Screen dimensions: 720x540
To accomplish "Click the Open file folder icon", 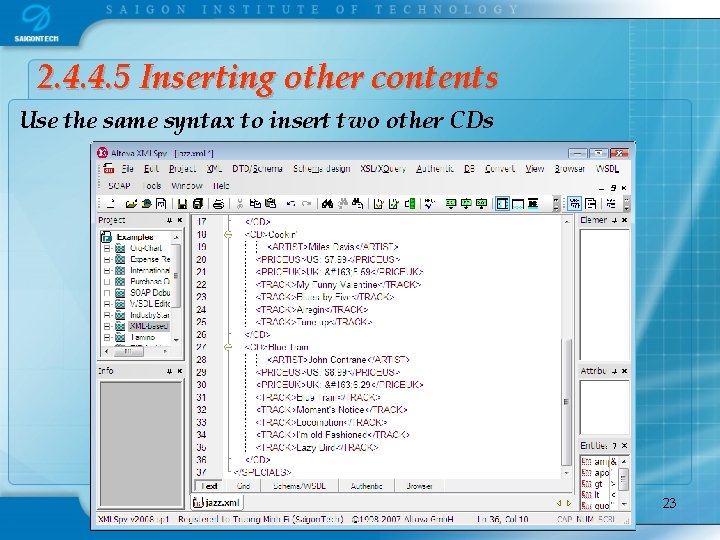I will (x=131, y=203).
